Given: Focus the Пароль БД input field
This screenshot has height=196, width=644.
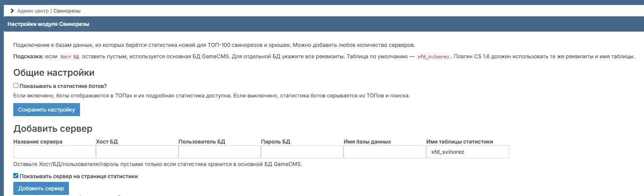Looking at the screenshot, I should [x=302, y=152].
